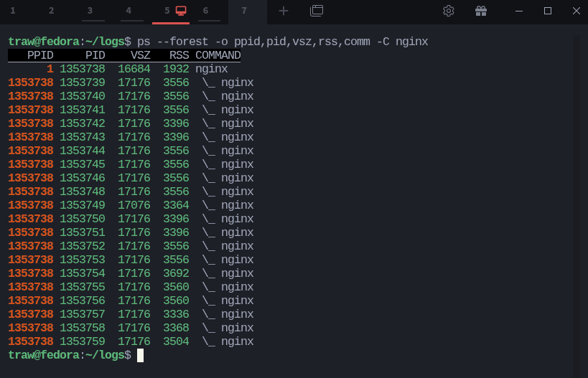Switch to terminal tab 3
Screen dimensions: 588x378
tap(90, 11)
